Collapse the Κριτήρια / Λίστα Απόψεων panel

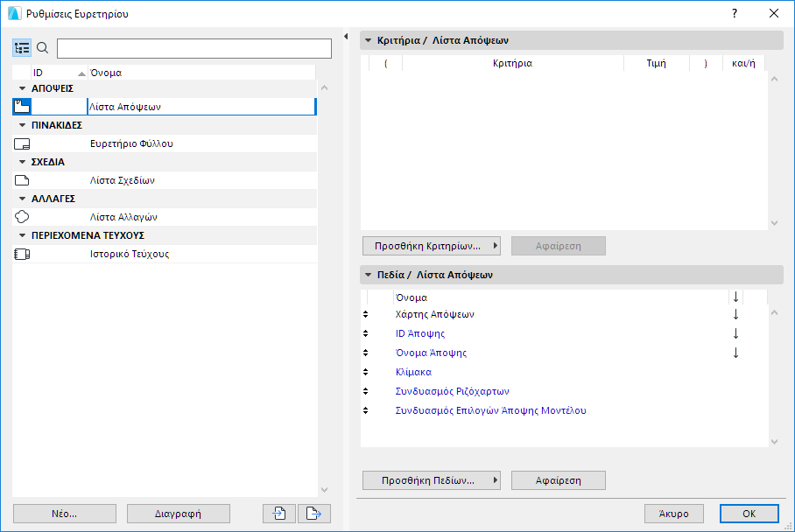point(368,40)
